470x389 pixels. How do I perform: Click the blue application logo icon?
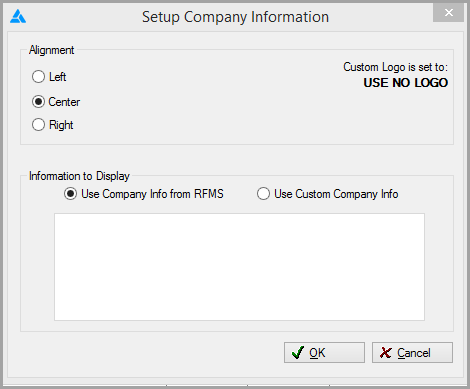tap(18, 16)
